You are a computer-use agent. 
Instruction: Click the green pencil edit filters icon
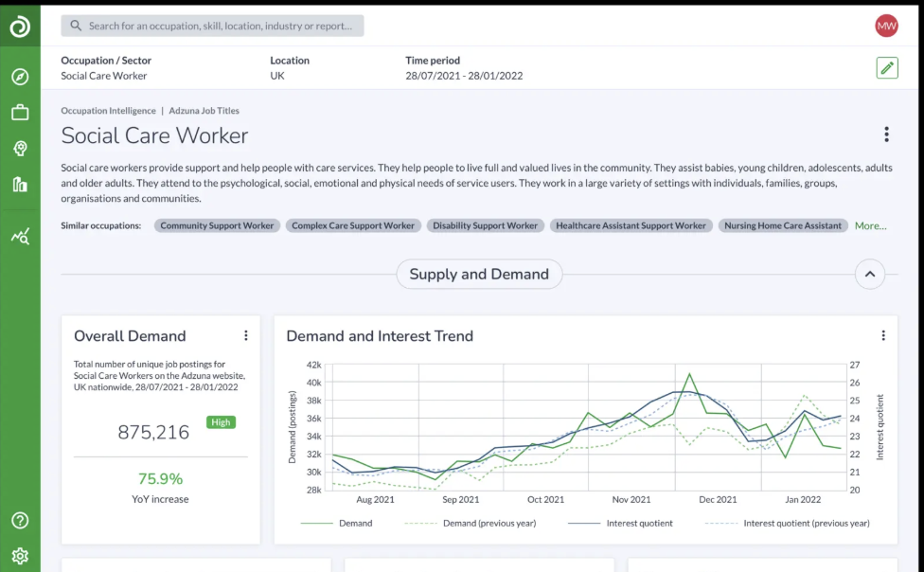[x=886, y=67]
